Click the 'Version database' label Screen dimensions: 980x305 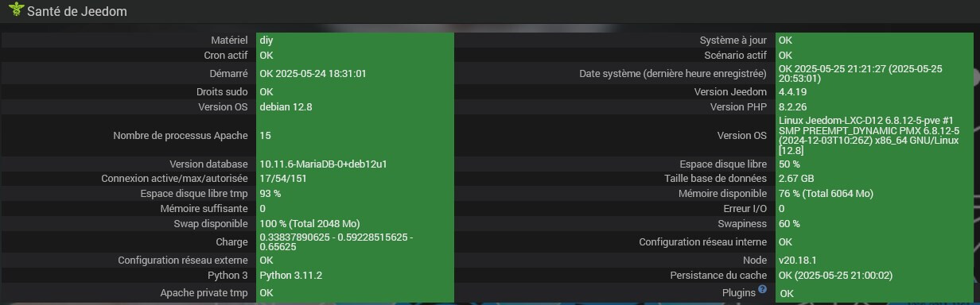(209, 164)
